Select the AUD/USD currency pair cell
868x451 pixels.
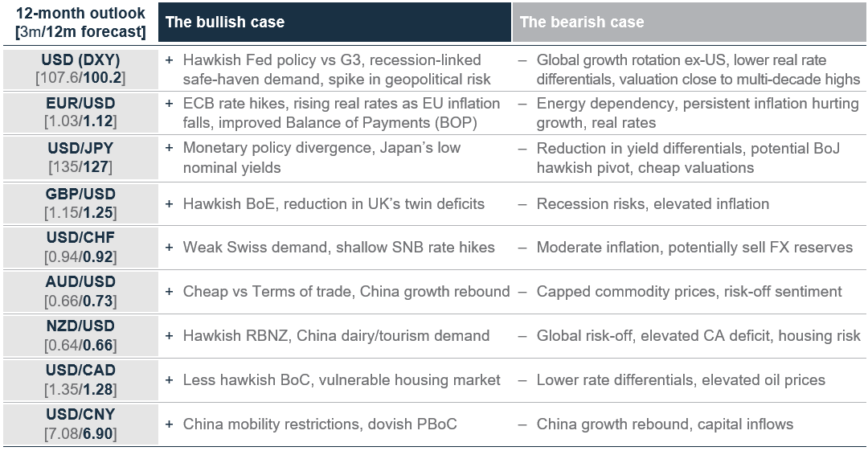click(x=80, y=292)
